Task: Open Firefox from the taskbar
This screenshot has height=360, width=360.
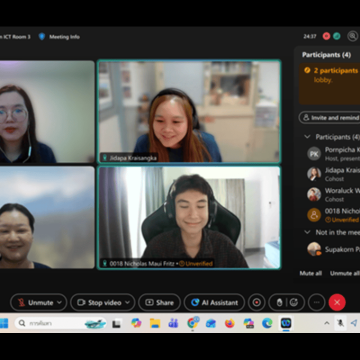Action: (230, 323)
